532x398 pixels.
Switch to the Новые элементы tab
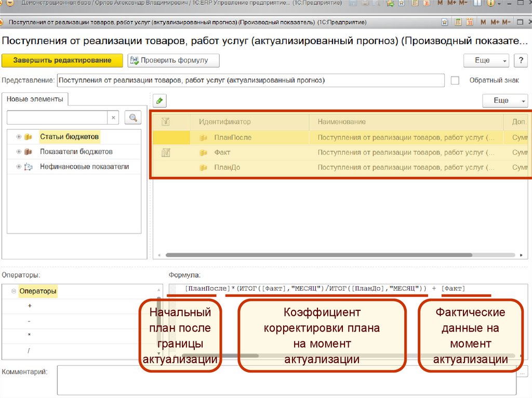click(35, 99)
